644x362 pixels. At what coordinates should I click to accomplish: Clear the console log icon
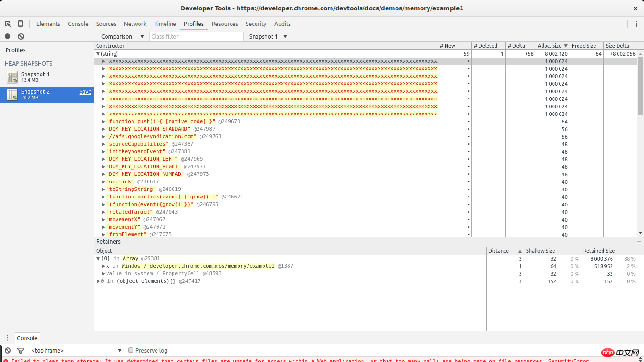click(x=8, y=350)
